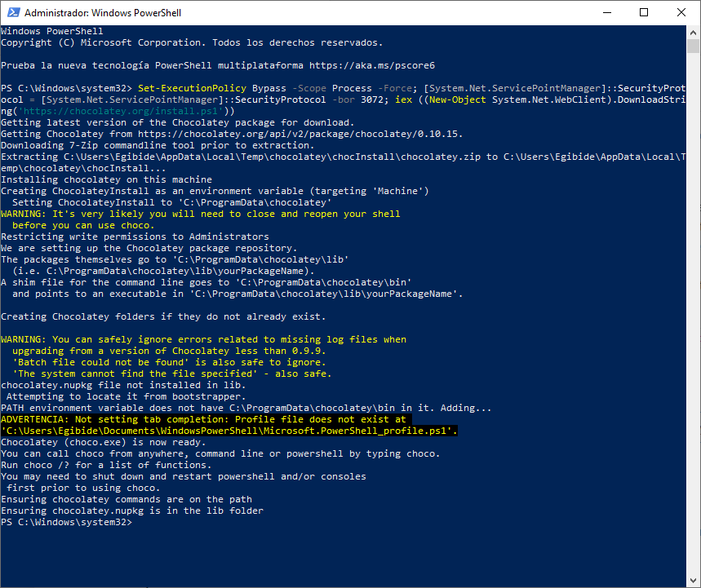The width and height of the screenshot is (701, 588).
Task: Click the scrollbar up arrow
Action: tap(693, 32)
